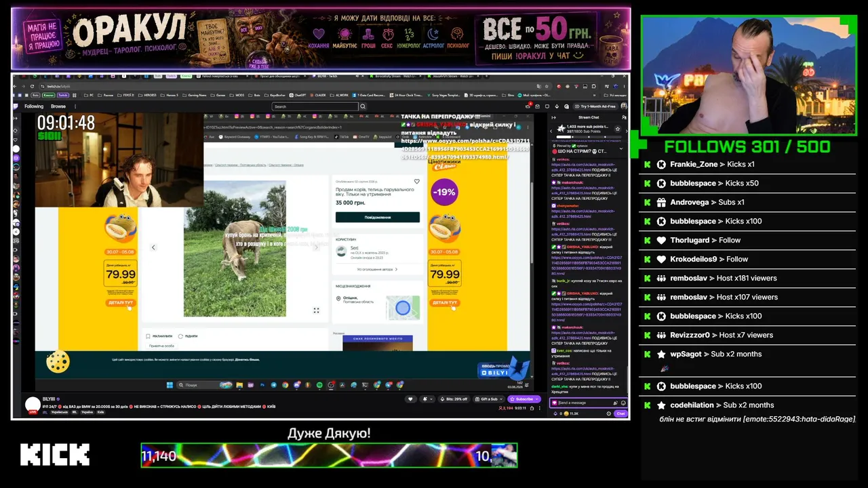Open the Twitch home logo
This screenshot has height=488, width=868.
[16, 106]
